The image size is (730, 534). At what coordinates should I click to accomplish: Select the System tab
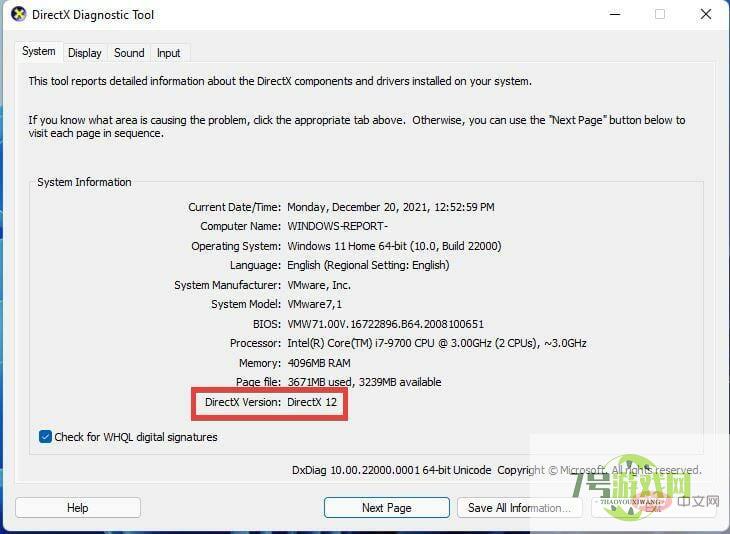[x=39, y=51]
